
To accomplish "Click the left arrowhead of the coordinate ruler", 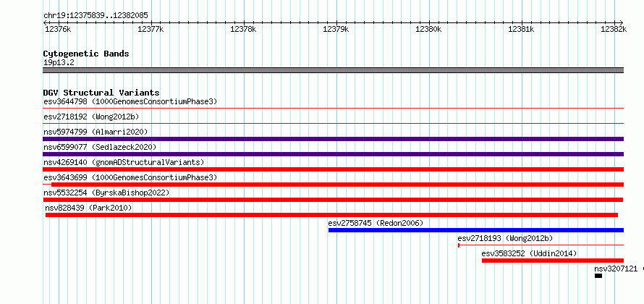I will tap(45, 22).
